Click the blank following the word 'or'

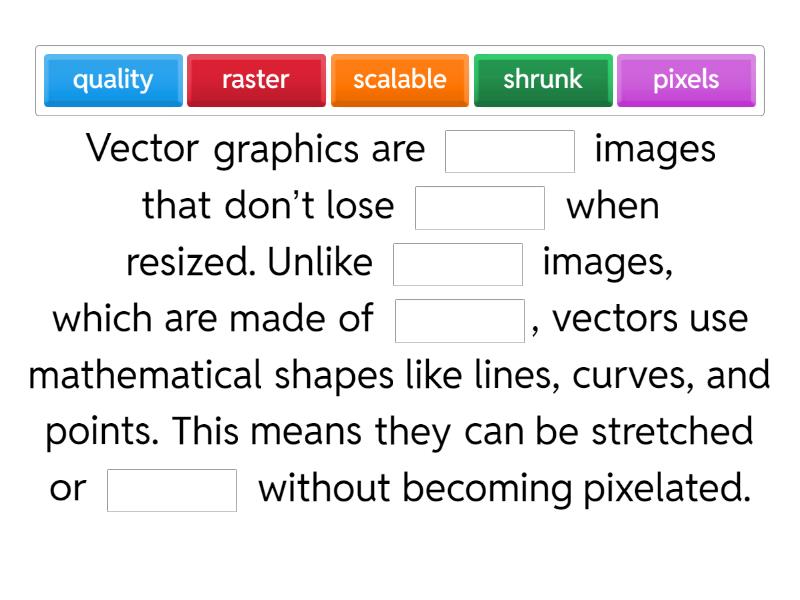[172, 490]
